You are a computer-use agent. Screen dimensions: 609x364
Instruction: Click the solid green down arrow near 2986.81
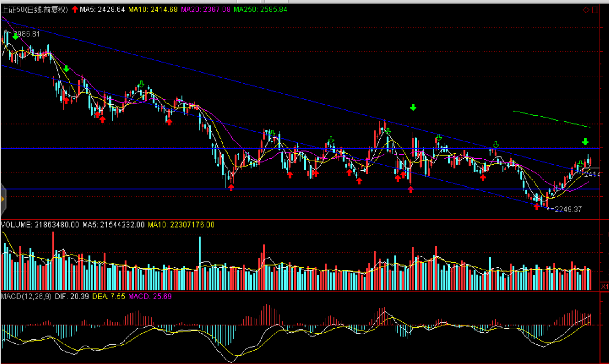pyautogui.click(x=16, y=37)
